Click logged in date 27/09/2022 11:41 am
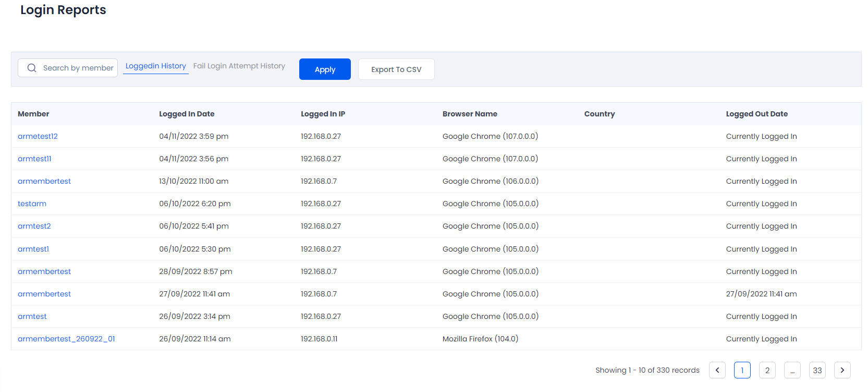 click(194, 294)
